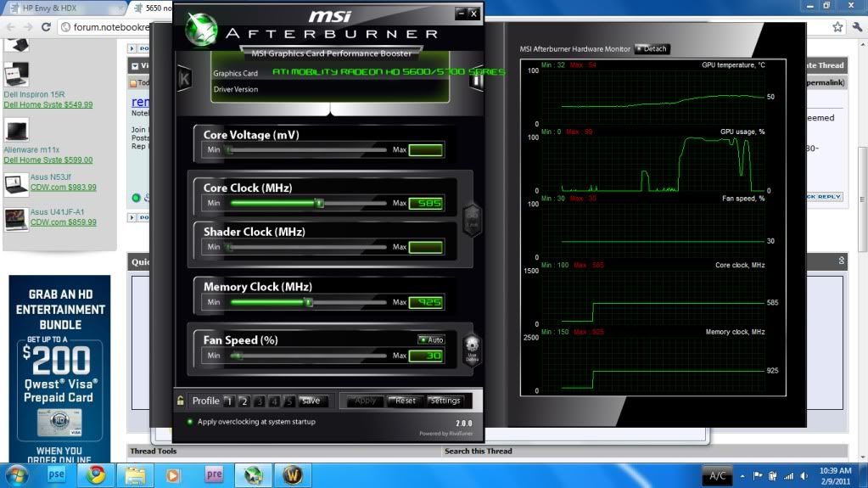The height and width of the screenshot is (488, 868).
Task: Toggle the Link clocks button beside Core Clock
Action: pos(472,219)
